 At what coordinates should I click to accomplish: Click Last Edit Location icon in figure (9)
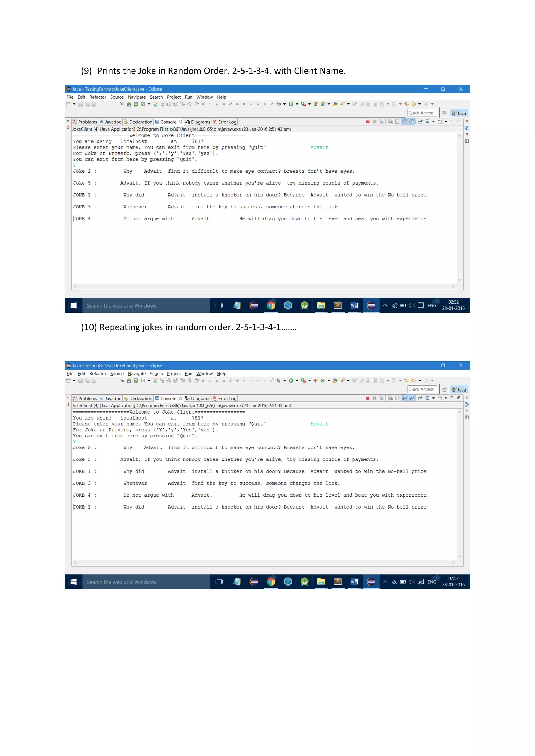point(407,104)
